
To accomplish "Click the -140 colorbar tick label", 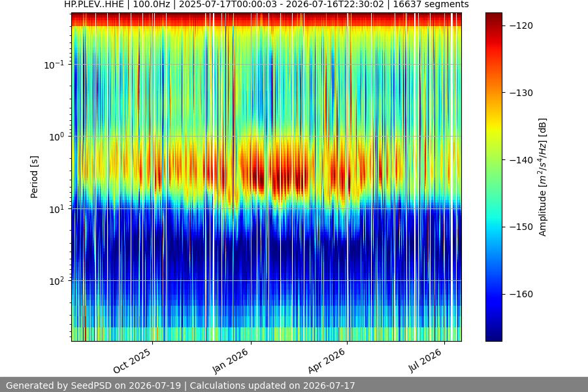I will coord(521,160).
